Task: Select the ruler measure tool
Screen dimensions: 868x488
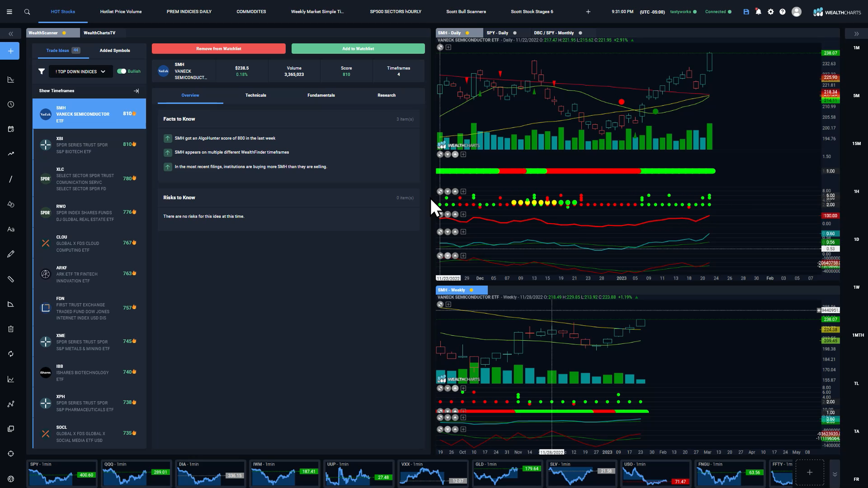Action: pyautogui.click(x=11, y=279)
